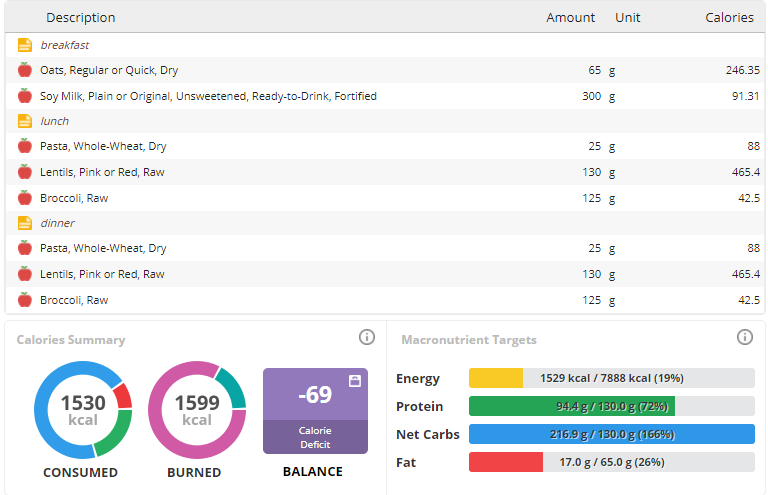The image size is (768, 495).
Task: Select the Oats, Regular or Quick, Dry entry
Action: [109, 70]
